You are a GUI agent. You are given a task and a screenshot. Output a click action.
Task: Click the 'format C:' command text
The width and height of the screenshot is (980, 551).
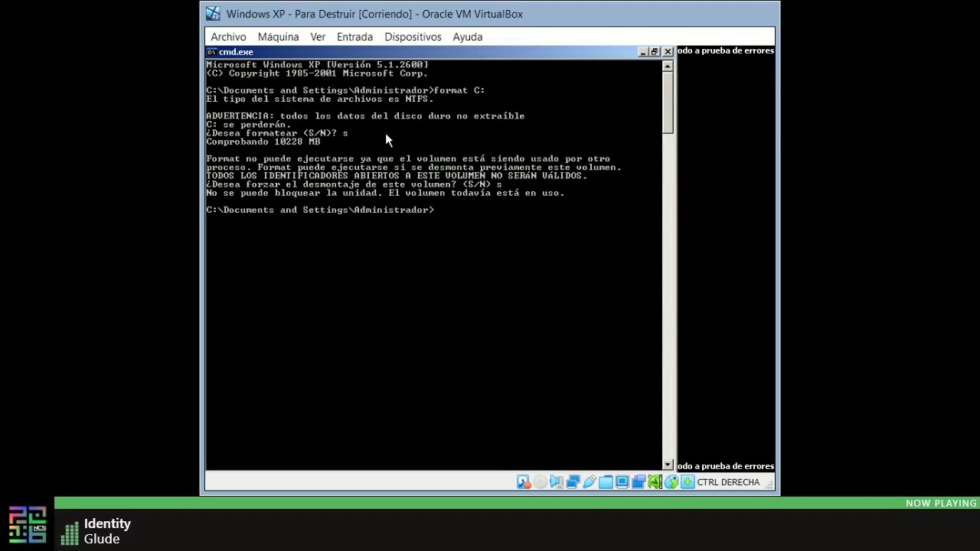point(459,90)
